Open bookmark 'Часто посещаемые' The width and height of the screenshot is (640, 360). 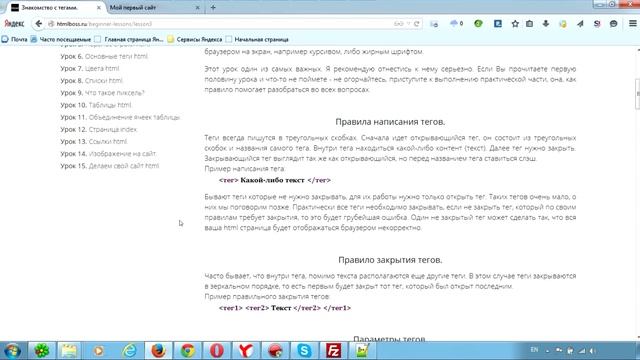coord(61,39)
